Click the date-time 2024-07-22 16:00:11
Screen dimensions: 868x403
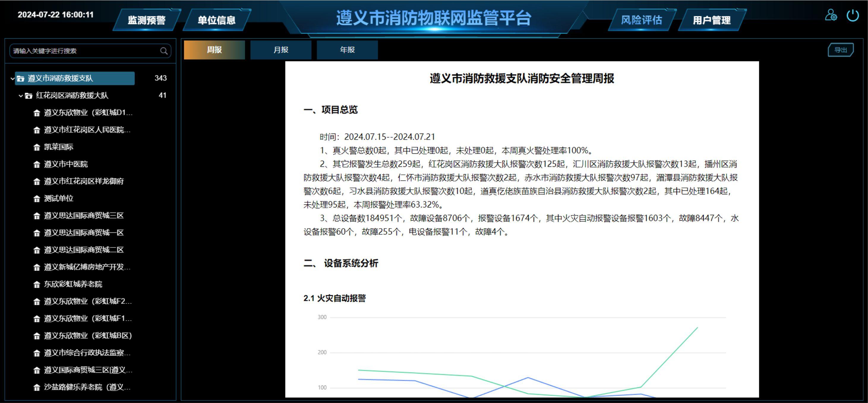pos(56,15)
